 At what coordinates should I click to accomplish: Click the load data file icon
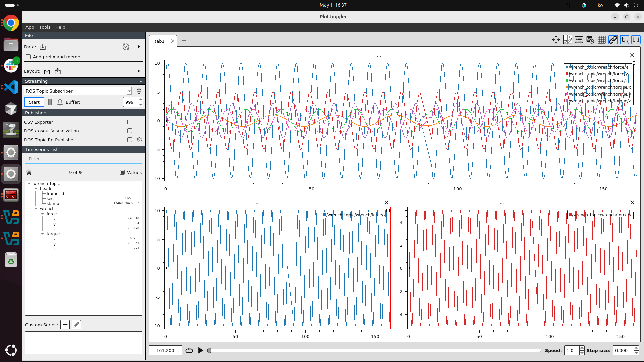point(43,47)
